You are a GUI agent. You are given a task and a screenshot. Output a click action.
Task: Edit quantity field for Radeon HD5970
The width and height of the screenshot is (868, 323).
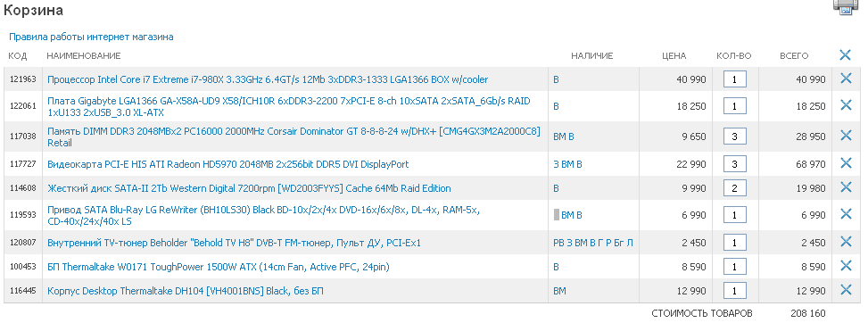[x=734, y=164]
